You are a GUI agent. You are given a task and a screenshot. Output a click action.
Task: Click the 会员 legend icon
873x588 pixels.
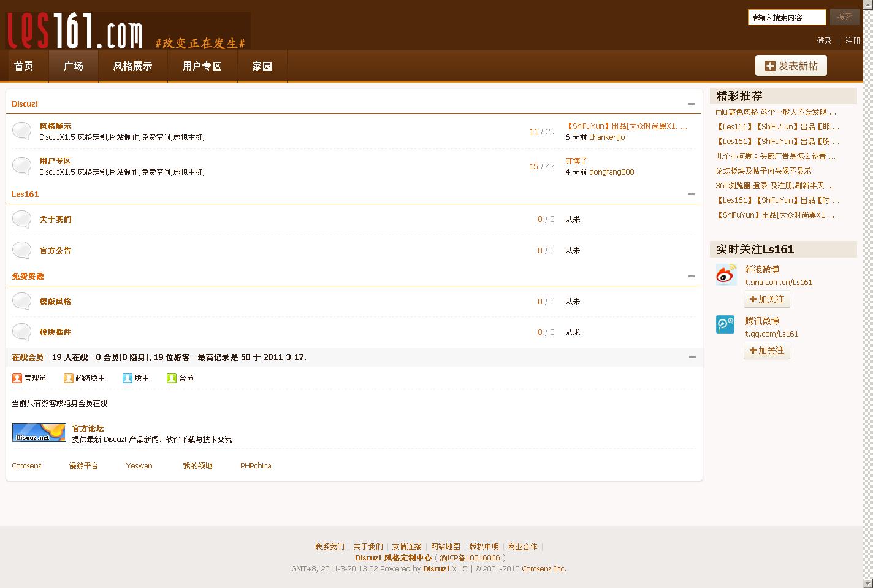point(172,378)
